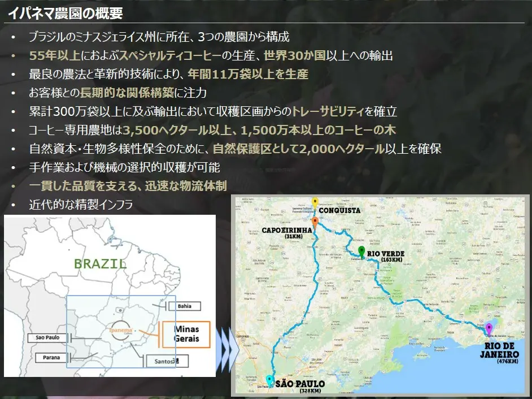This screenshot has height=399, width=532.
Task: Click the CONQUISTA map label
Action: tap(339, 211)
